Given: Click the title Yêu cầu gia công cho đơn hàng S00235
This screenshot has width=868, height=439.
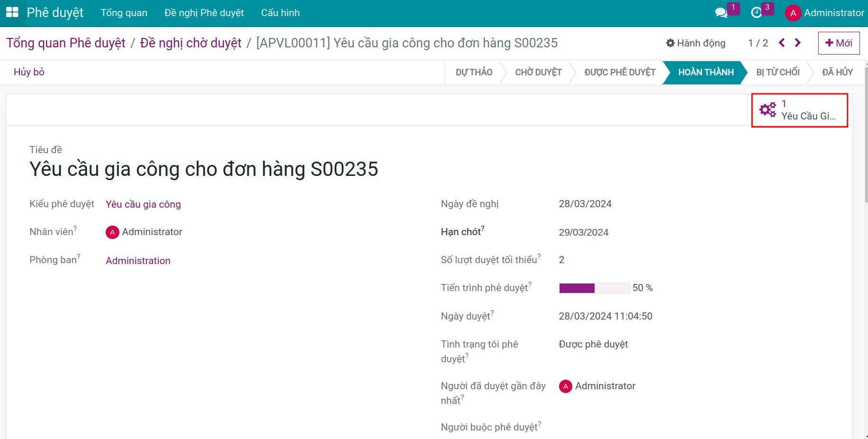Looking at the screenshot, I should [x=204, y=169].
